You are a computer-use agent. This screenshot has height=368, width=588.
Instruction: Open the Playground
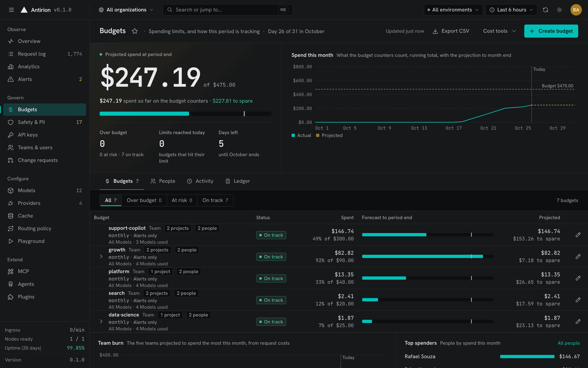[45, 241]
